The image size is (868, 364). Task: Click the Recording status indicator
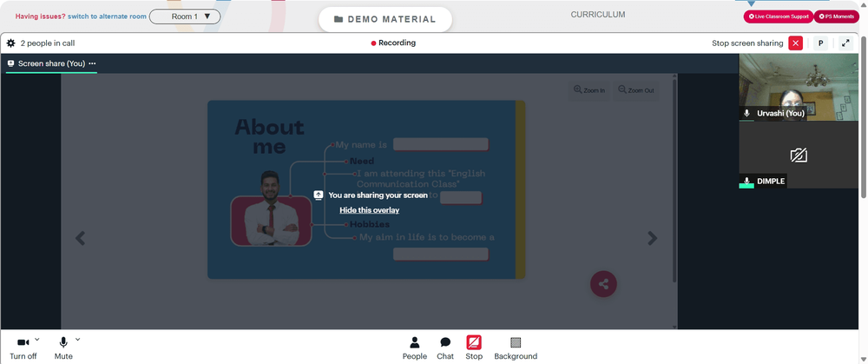point(393,43)
